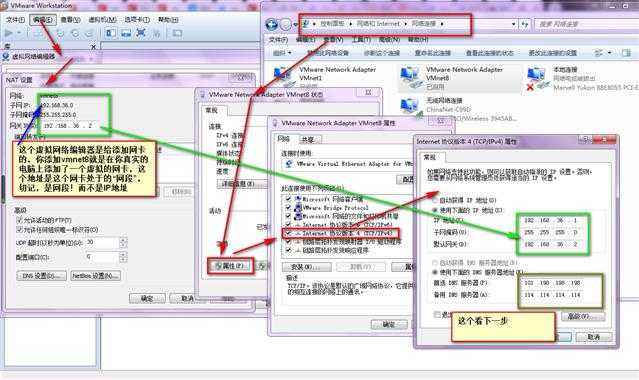The height and width of the screenshot is (380, 639).
Task: Click VMware snapshot revert toolbar icon
Action: (75, 33)
